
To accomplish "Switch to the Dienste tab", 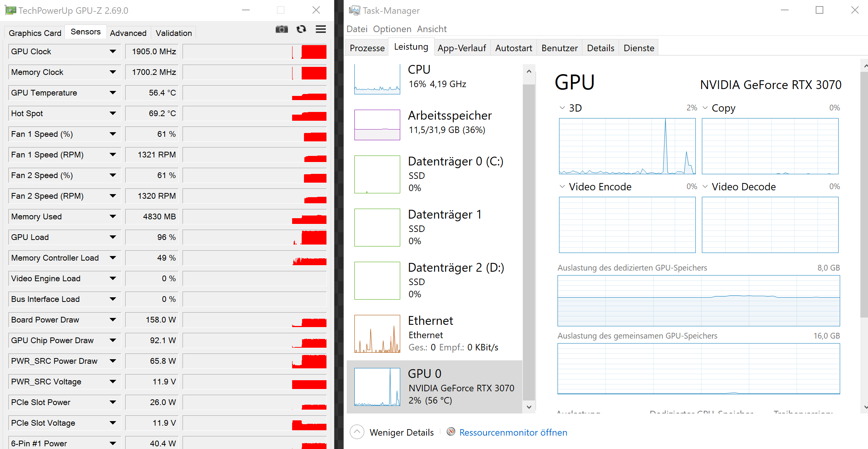I will (639, 48).
